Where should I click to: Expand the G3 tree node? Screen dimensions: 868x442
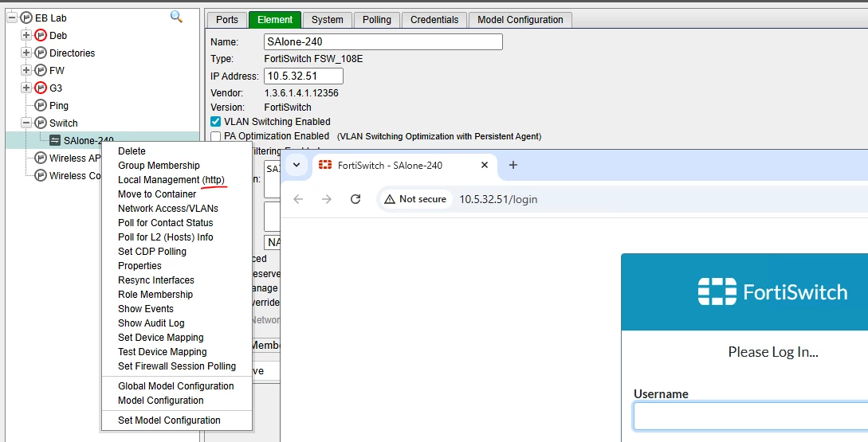[26, 88]
